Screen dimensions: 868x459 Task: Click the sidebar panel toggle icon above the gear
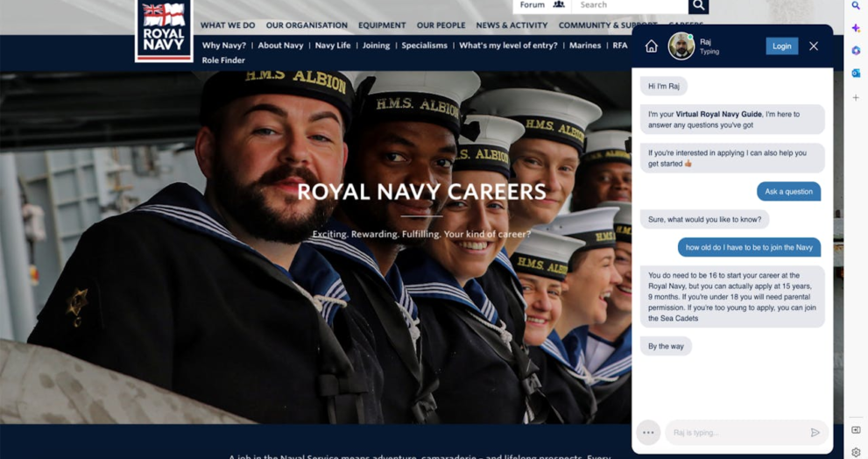tap(856, 429)
